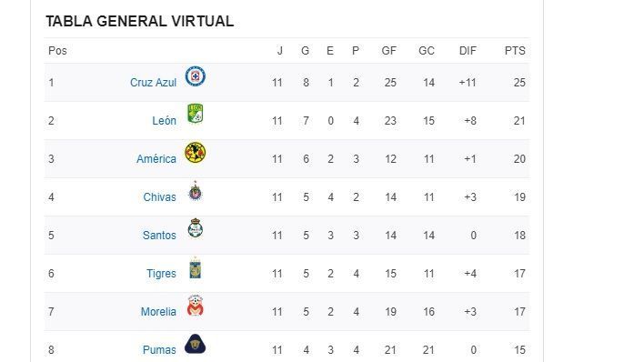Follow the Santos team link
644x362 pixels.
tap(159, 236)
